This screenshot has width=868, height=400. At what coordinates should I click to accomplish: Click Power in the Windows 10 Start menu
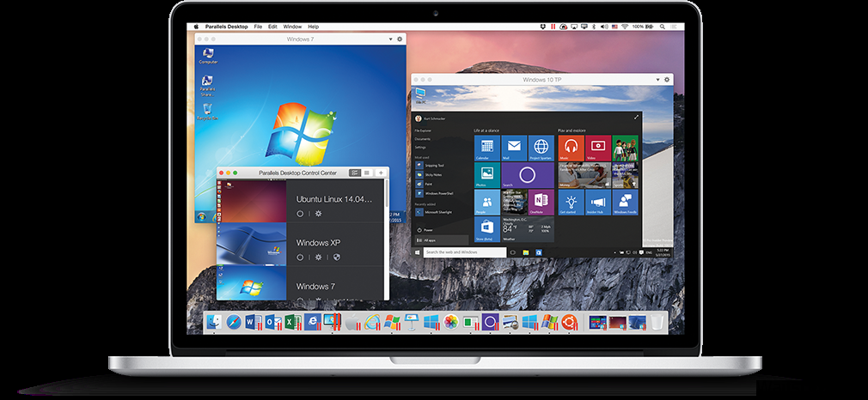tap(427, 230)
